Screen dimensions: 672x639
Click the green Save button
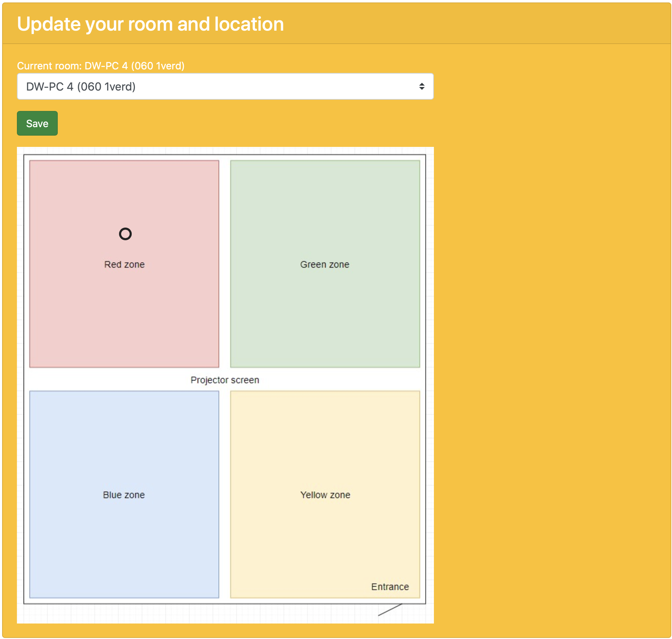point(37,123)
